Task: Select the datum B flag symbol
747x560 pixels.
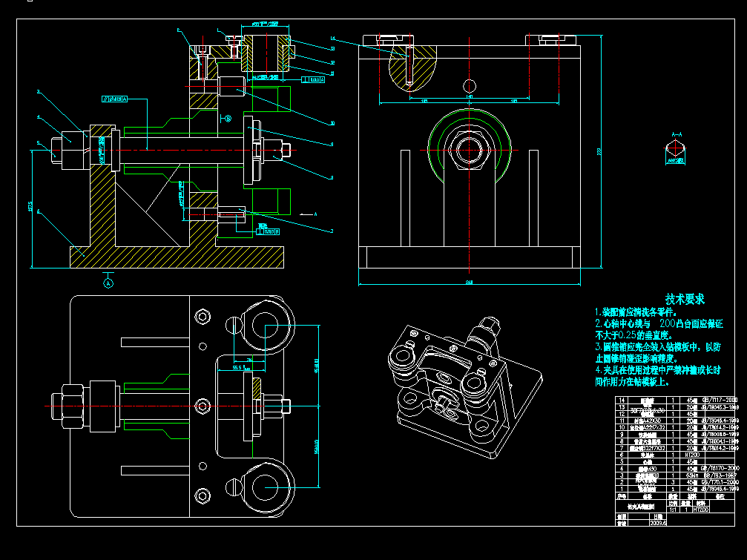Action: 226,118
